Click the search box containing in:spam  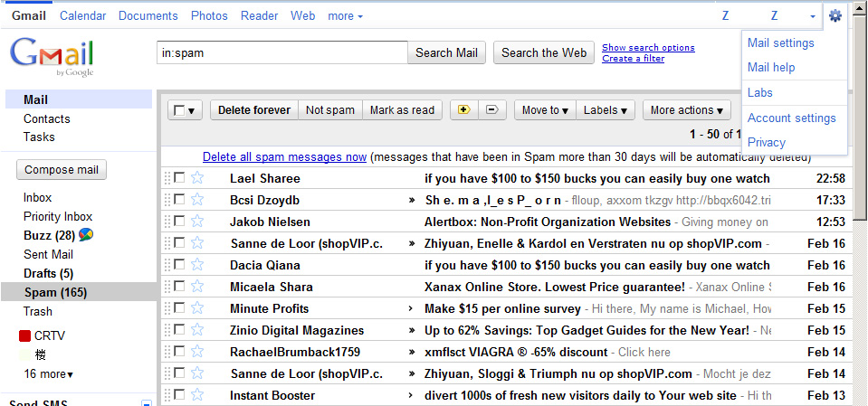click(x=282, y=52)
